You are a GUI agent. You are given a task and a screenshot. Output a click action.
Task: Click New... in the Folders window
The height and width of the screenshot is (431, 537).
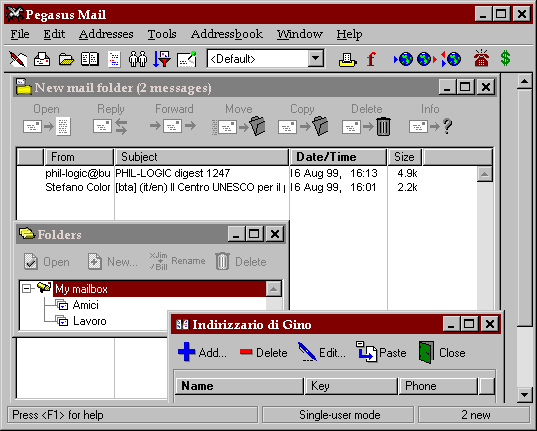point(112,262)
